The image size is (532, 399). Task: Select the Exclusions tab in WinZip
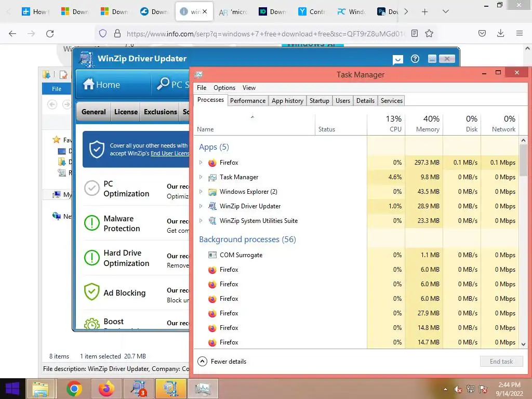161,112
